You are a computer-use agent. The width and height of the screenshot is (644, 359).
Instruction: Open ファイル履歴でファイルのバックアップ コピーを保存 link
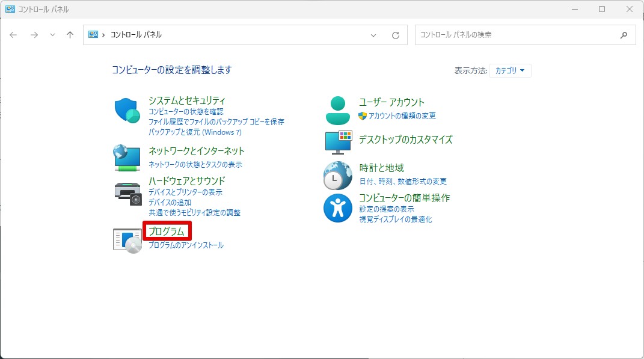(216, 122)
